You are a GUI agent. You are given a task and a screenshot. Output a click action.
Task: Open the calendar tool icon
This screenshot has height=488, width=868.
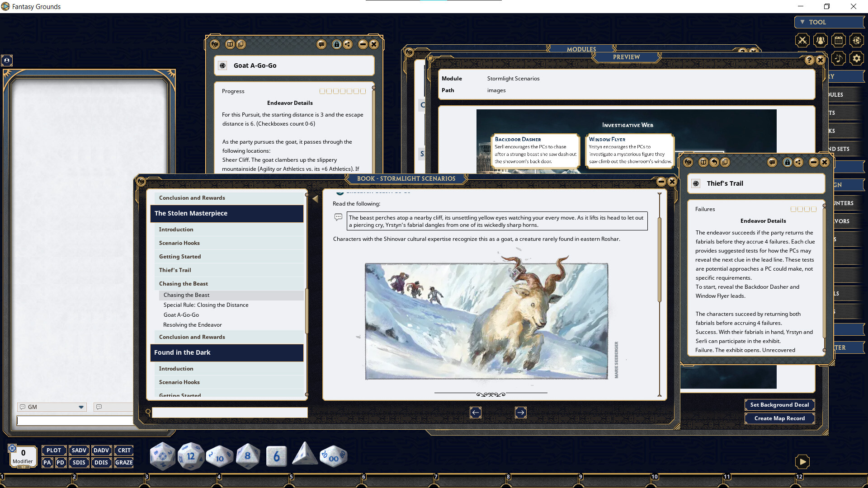(x=839, y=40)
